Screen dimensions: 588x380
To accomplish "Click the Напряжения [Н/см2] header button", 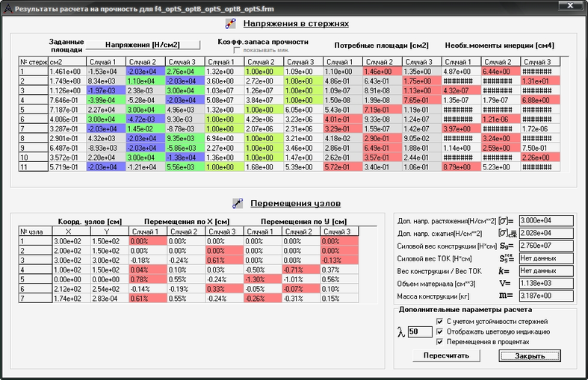I will pyautogui.click(x=143, y=45).
